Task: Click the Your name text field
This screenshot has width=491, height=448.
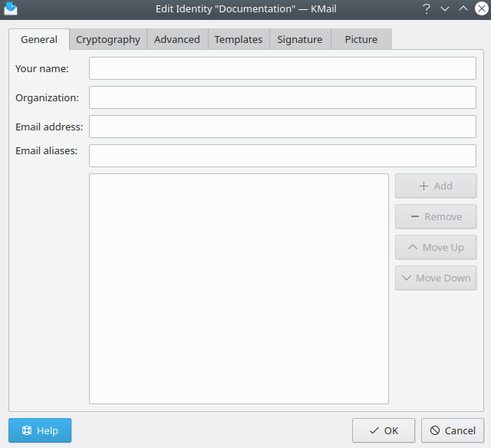Action: coord(282,68)
